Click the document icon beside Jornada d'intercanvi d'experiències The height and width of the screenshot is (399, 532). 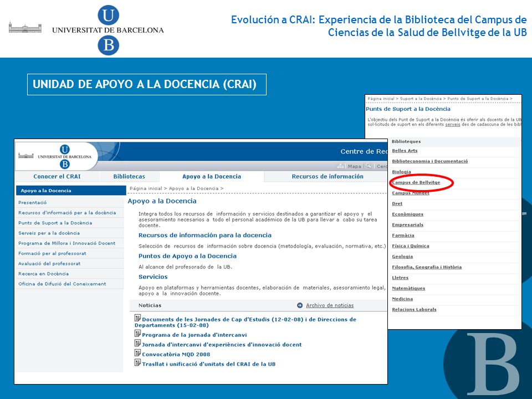tap(137, 343)
